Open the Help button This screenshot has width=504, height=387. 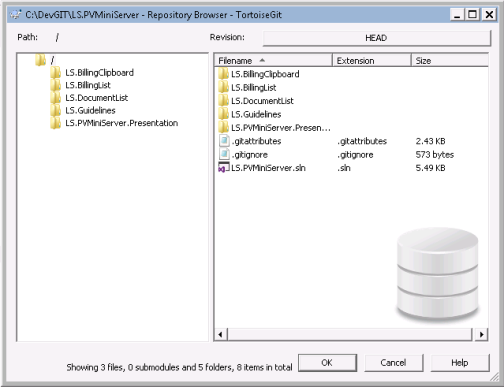click(x=460, y=363)
